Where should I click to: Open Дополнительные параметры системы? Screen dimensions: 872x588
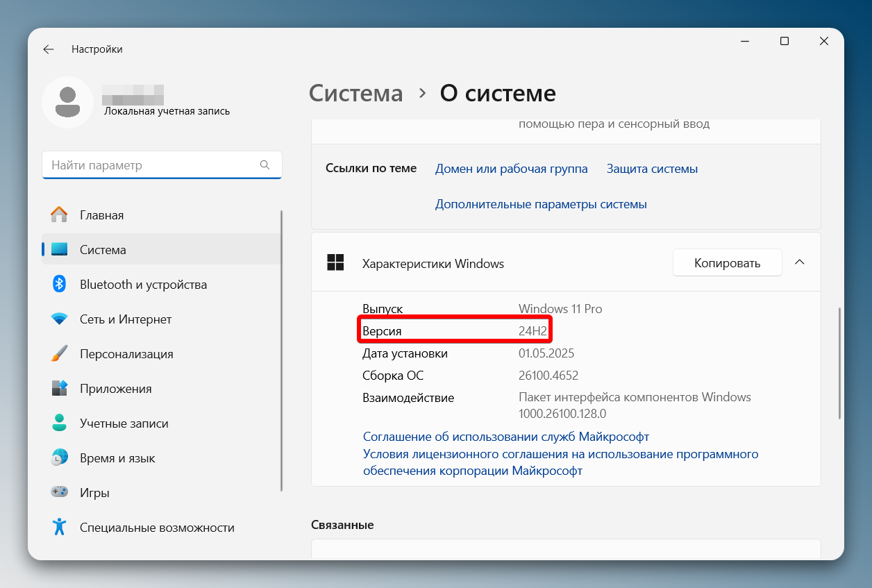[x=542, y=204]
